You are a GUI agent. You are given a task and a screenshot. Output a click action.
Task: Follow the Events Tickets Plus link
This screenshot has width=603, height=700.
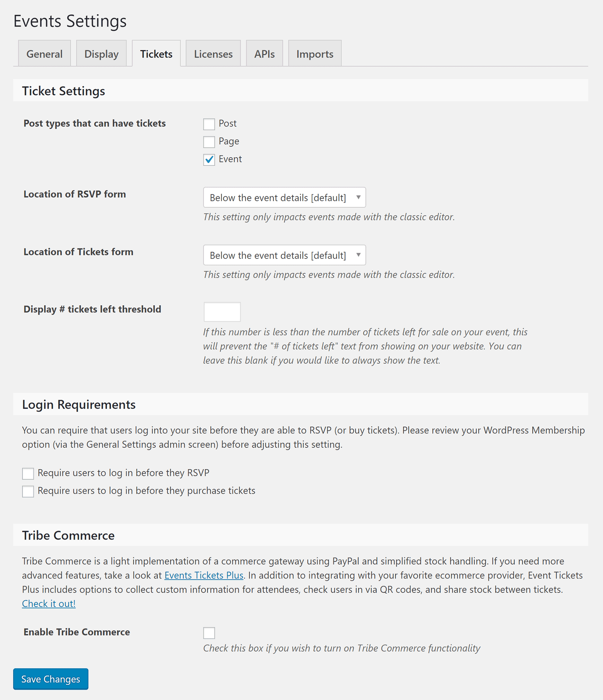(204, 575)
